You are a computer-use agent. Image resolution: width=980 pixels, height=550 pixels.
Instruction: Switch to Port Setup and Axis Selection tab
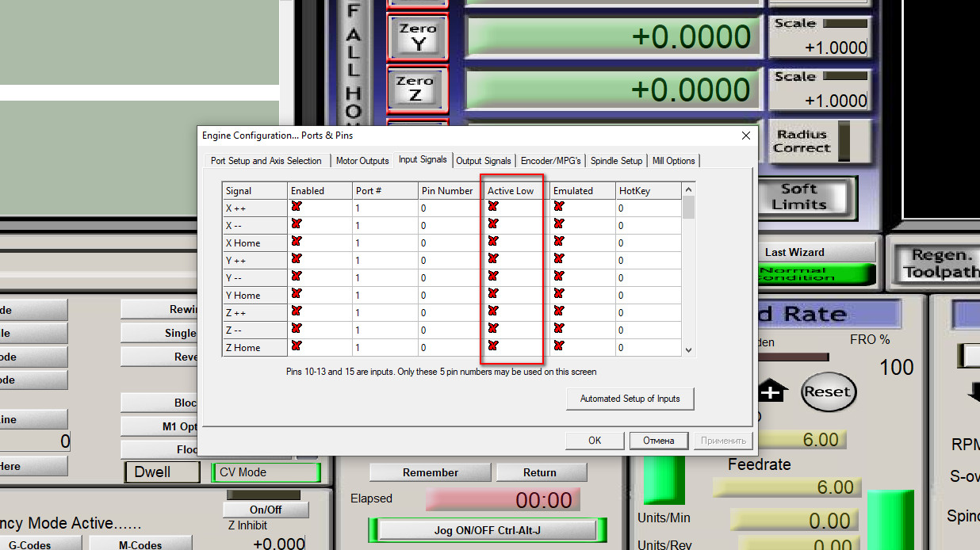click(266, 161)
